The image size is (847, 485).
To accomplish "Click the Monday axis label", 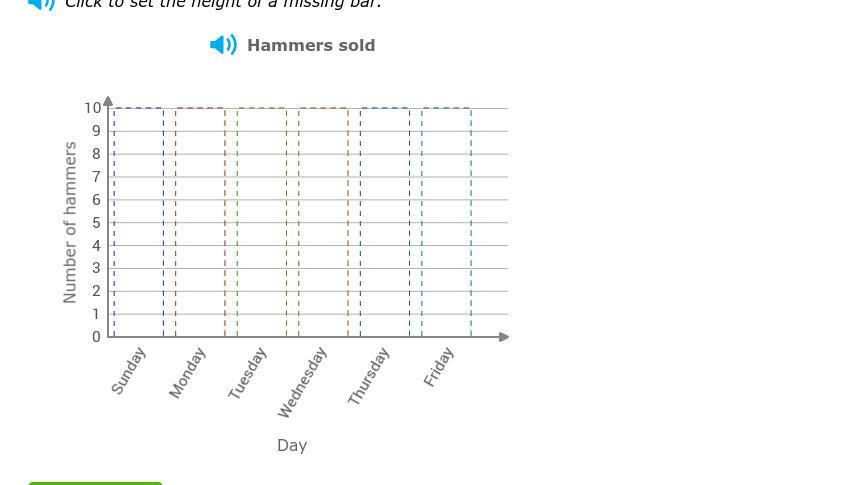I will pos(188,373).
